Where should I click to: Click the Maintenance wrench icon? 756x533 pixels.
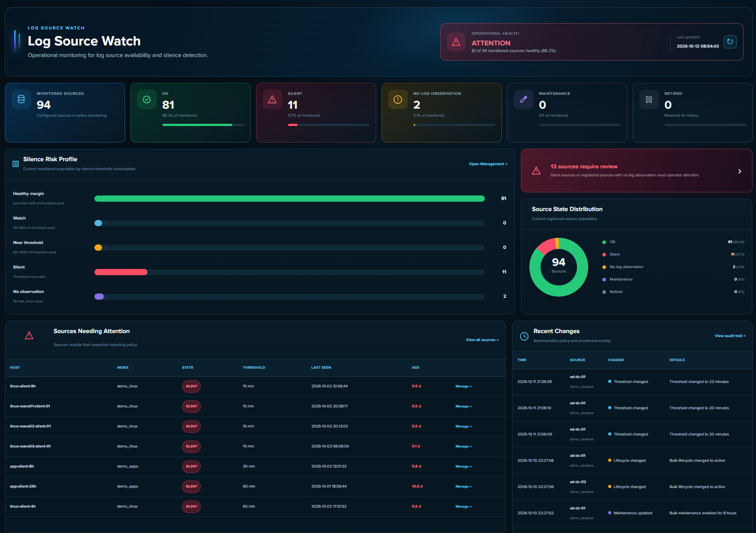click(x=523, y=99)
